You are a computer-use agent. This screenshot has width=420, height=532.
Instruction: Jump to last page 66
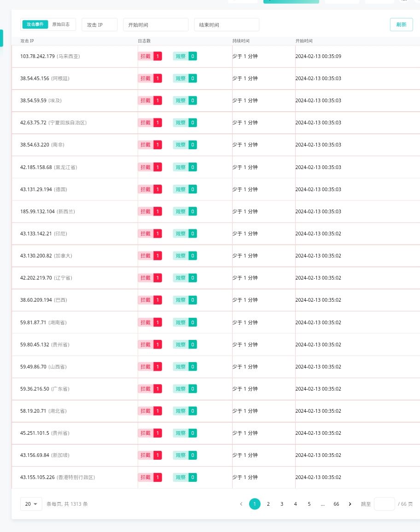pyautogui.click(x=336, y=504)
